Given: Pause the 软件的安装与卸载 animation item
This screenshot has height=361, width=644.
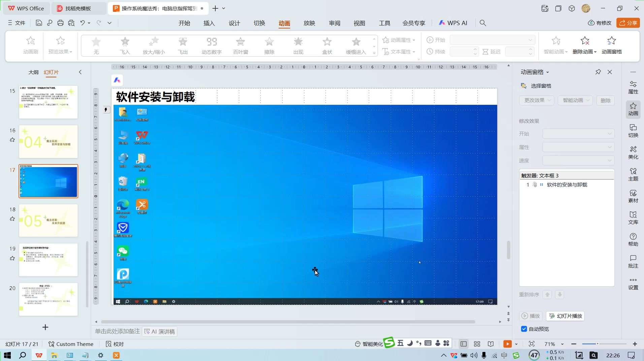Looking at the screenshot, I should click(541, 185).
